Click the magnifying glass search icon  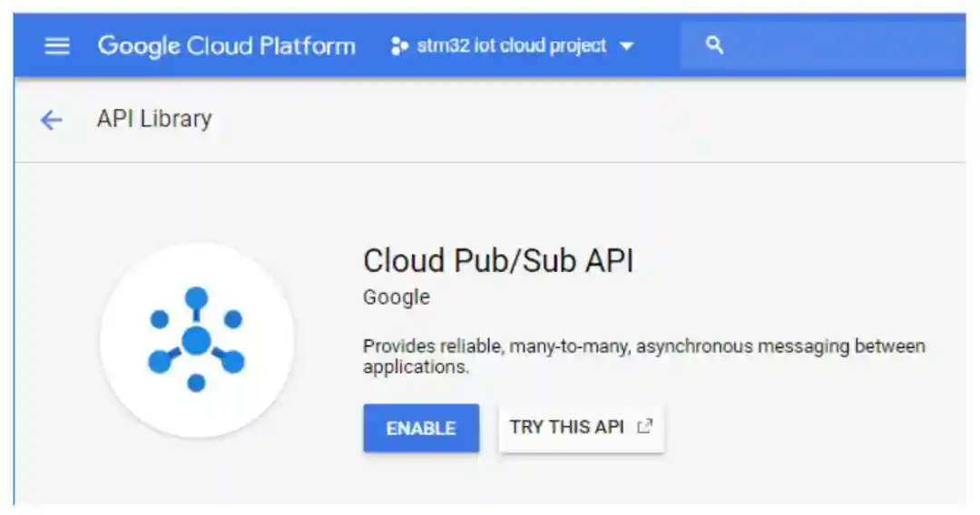point(714,45)
